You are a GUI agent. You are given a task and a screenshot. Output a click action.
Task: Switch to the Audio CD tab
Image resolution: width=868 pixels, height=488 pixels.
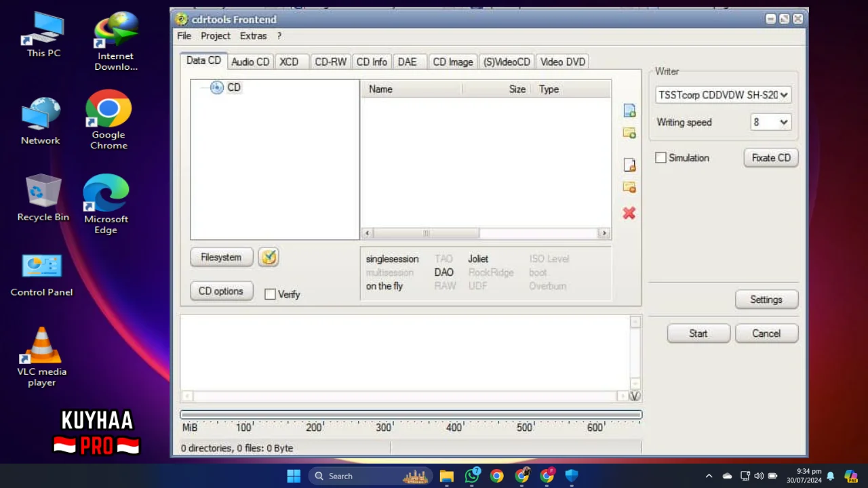pos(250,62)
